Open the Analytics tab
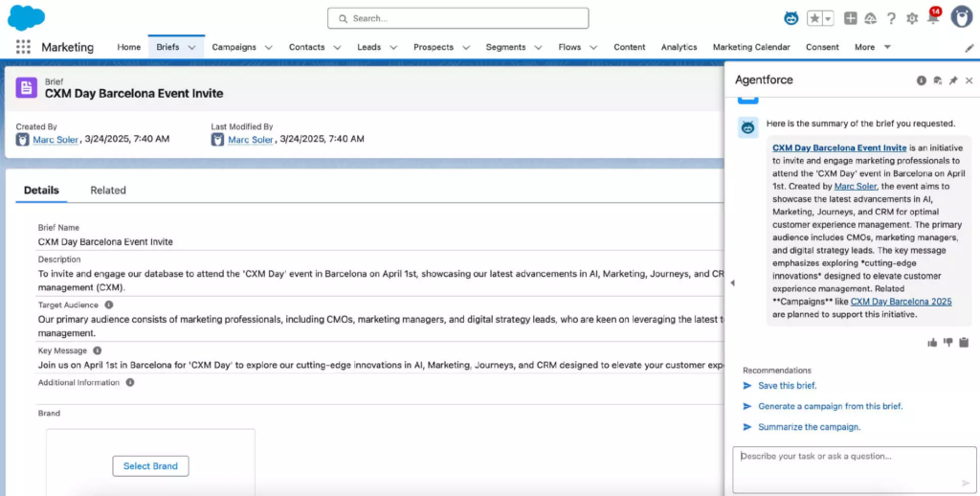 point(679,47)
